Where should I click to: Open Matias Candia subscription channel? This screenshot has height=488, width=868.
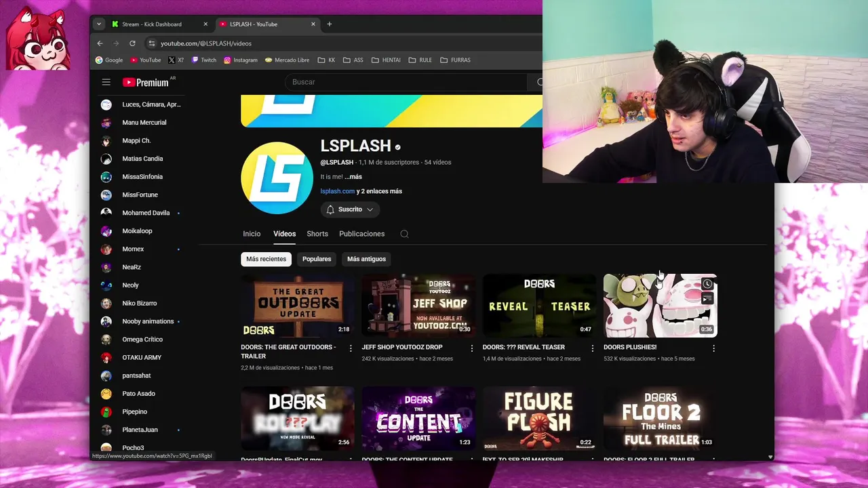coord(140,159)
